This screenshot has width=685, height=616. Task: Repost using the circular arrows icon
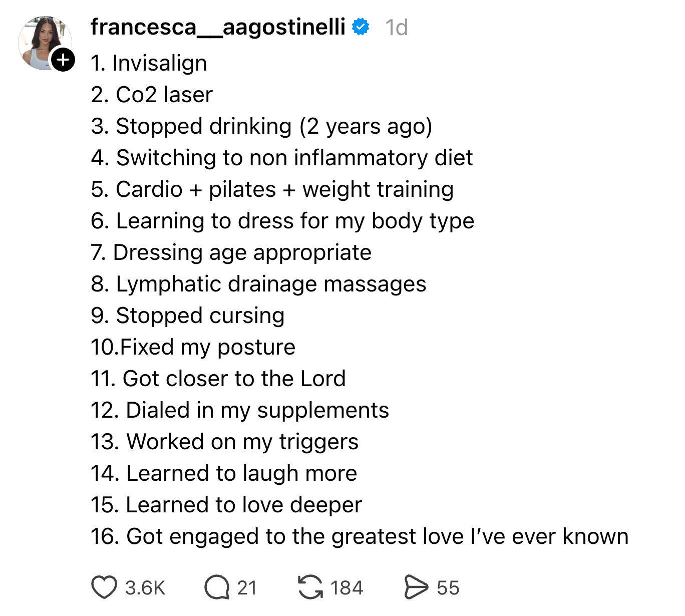(310, 587)
